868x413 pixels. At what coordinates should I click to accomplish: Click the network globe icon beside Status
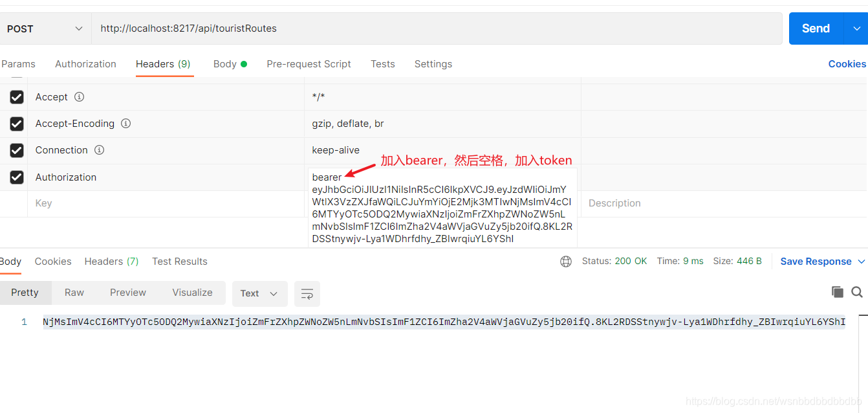pyautogui.click(x=566, y=262)
